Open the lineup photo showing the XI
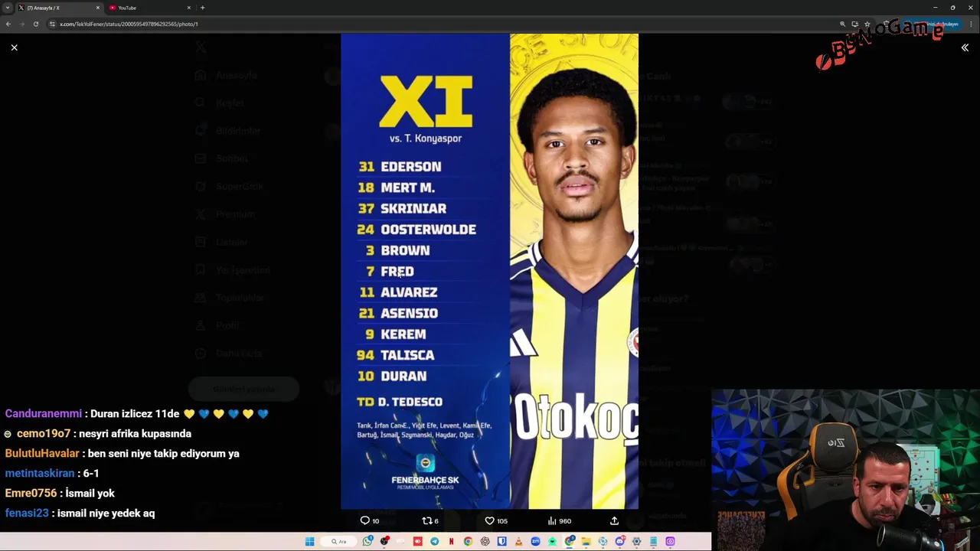The width and height of the screenshot is (980, 551). click(489, 271)
